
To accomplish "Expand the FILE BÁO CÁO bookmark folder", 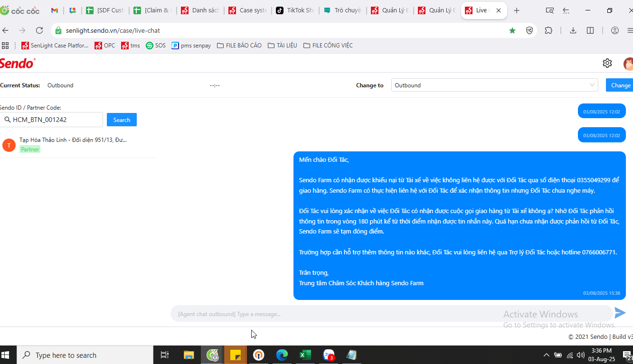I will point(239,46).
